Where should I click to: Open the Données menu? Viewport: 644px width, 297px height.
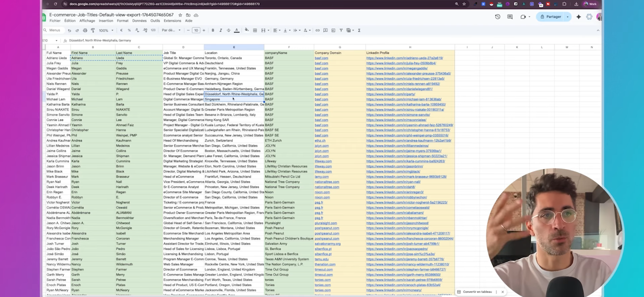point(139,21)
